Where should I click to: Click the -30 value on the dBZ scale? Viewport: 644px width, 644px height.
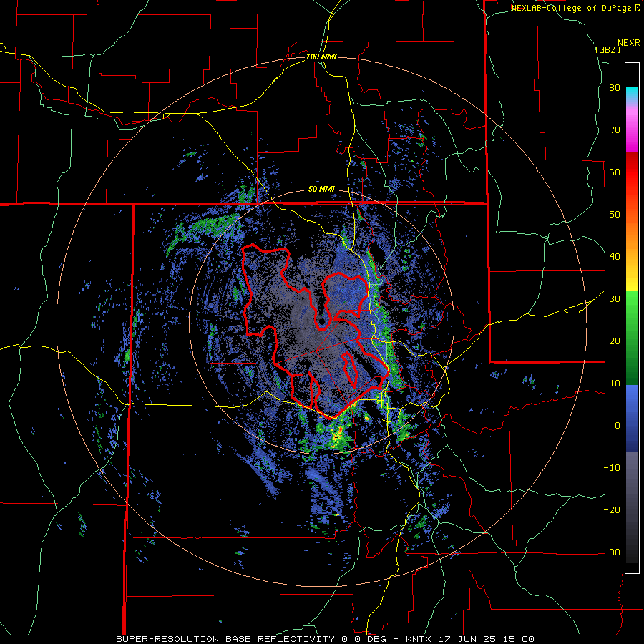(612, 552)
